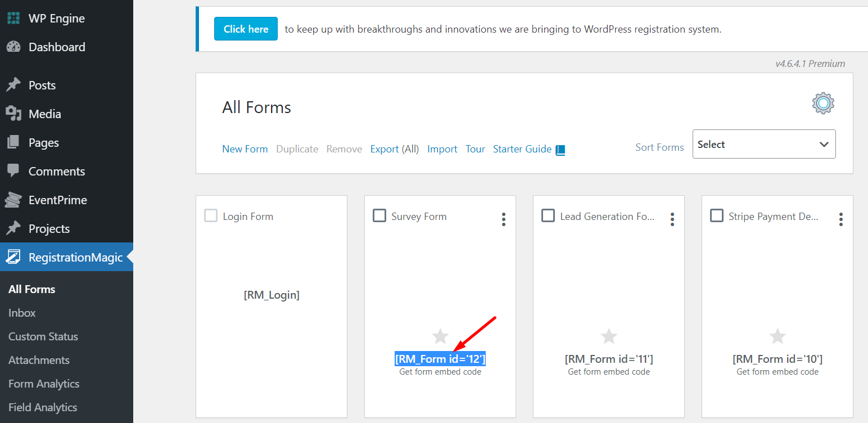Viewport: 868px width, 423px height.
Task: Click the Posts pushpin icon
Action: pos(13,85)
